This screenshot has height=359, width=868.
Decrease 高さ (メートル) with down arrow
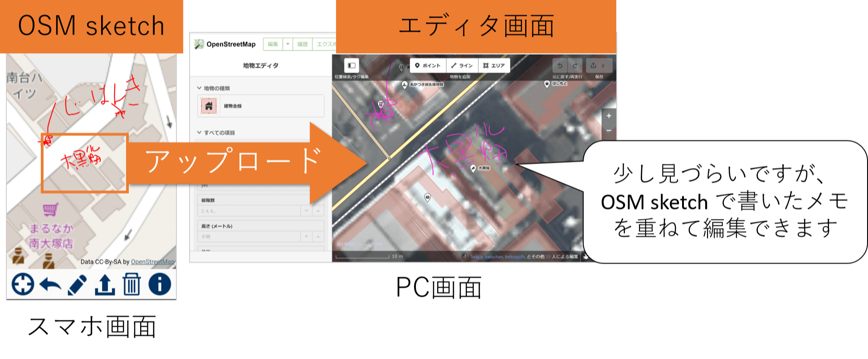(307, 237)
